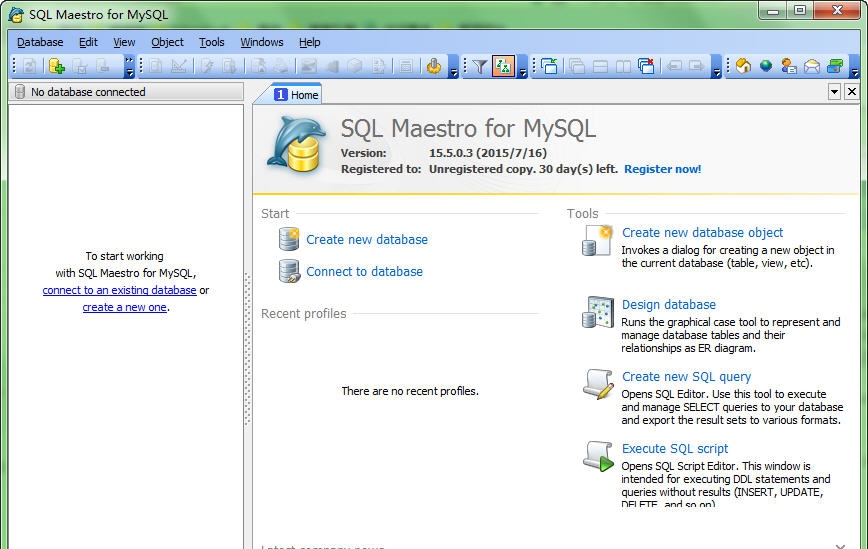Click the Create new database toolbar icon
The width and height of the screenshot is (868, 549).
[x=56, y=66]
